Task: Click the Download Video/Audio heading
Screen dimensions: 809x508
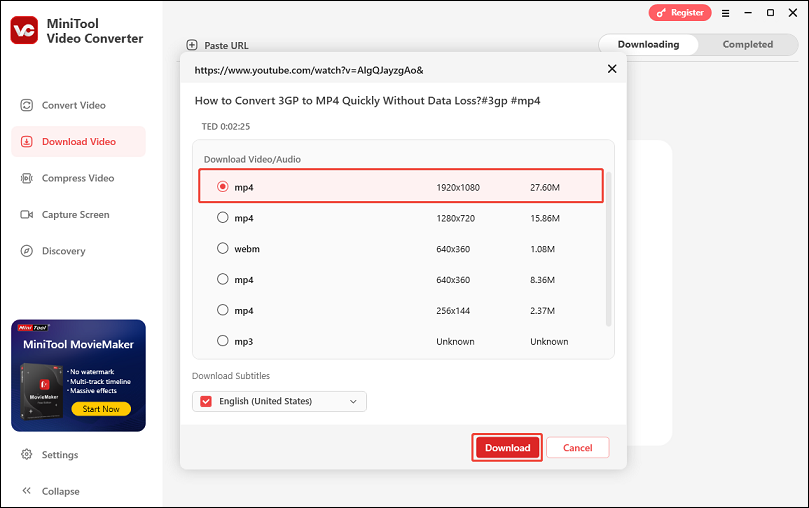Action: [x=252, y=159]
